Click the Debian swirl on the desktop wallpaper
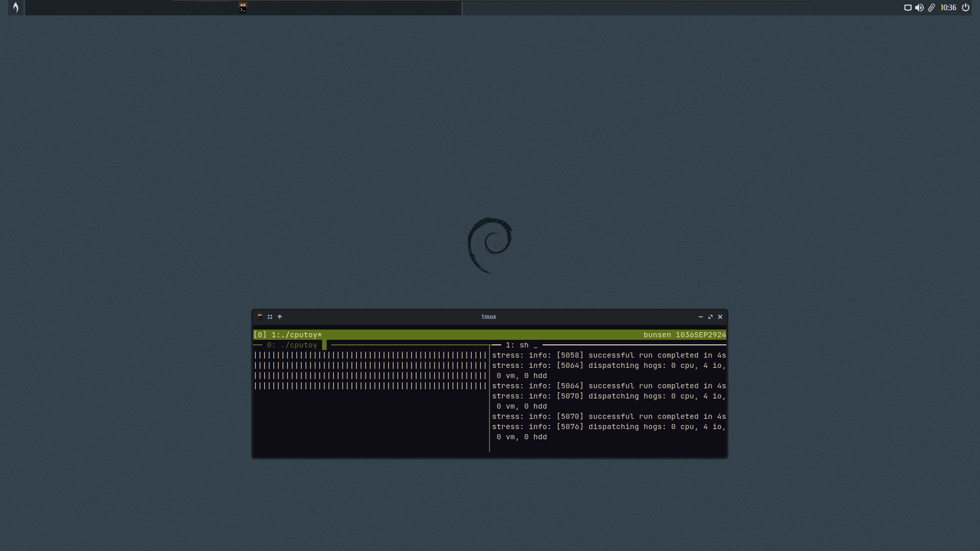 click(489, 245)
